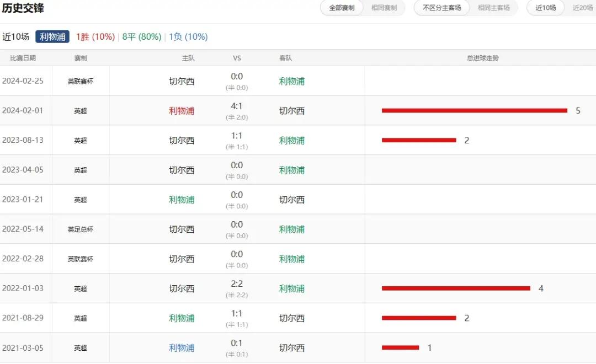Click the goal bar in 2023-08-13 row

(x=419, y=140)
